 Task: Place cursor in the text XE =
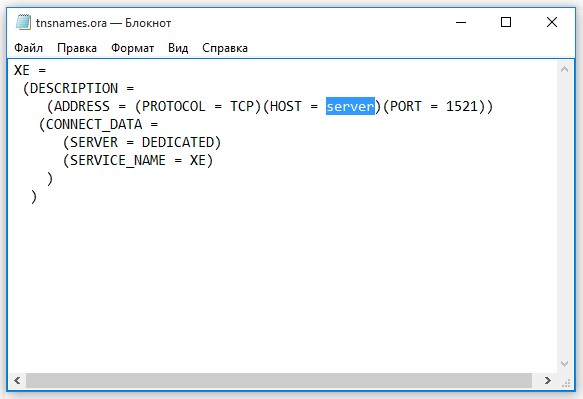30,70
